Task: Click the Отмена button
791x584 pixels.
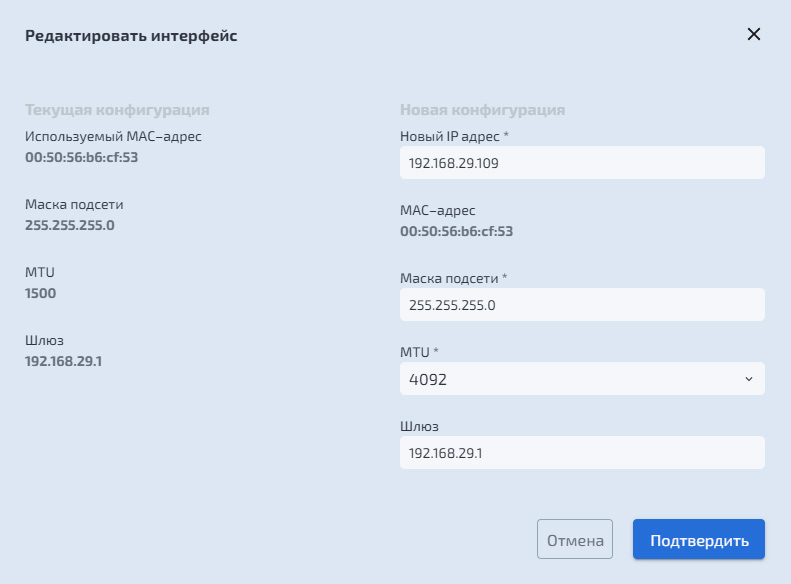Action: pyautogui.click(x=575, y=539)
